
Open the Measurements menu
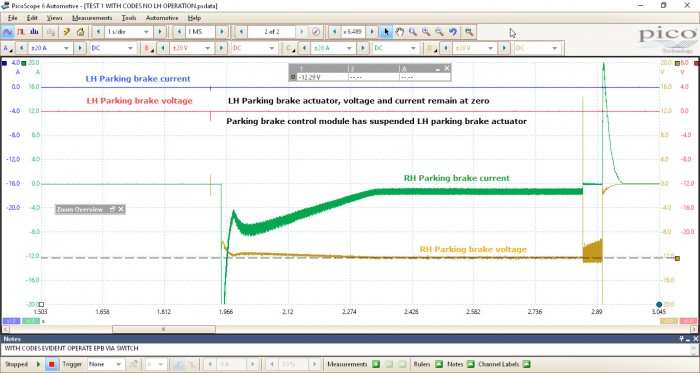click(92, 18)
